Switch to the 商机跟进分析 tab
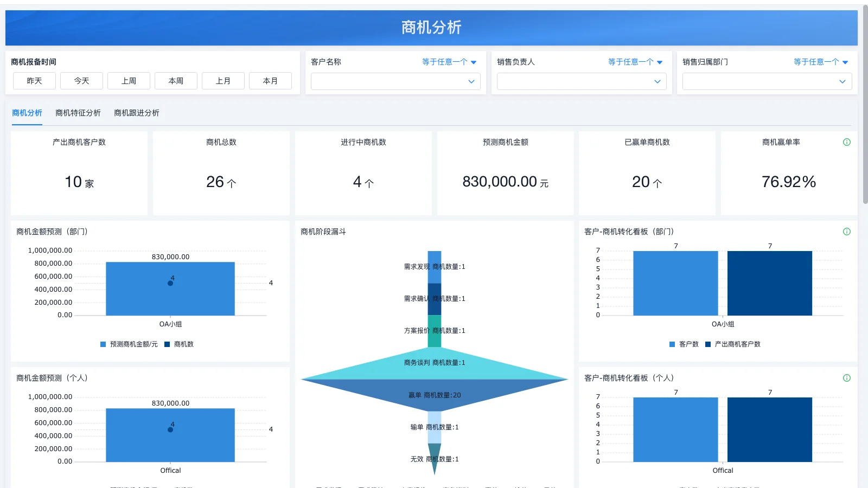Viewport: 868px width, 488px height. (x=137, y=113)
